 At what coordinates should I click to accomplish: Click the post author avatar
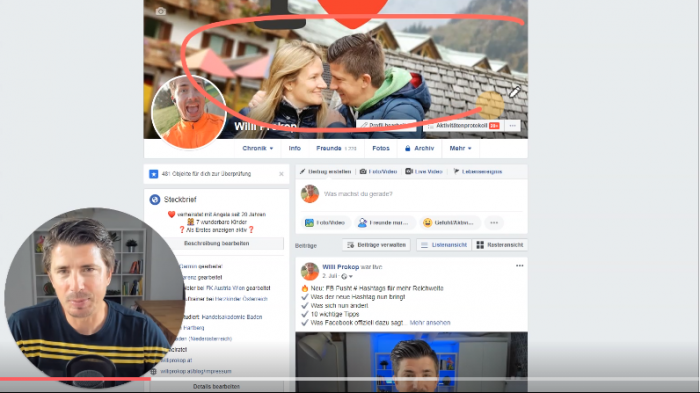coord(310,271)
